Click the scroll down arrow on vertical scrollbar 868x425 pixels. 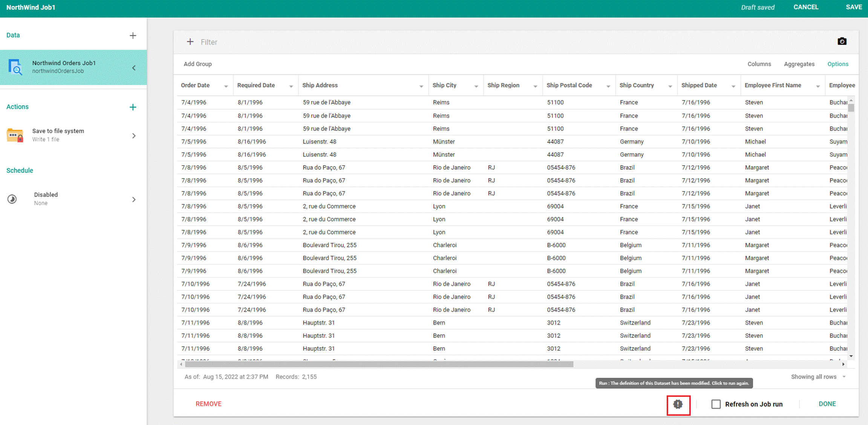coord(851,356)
